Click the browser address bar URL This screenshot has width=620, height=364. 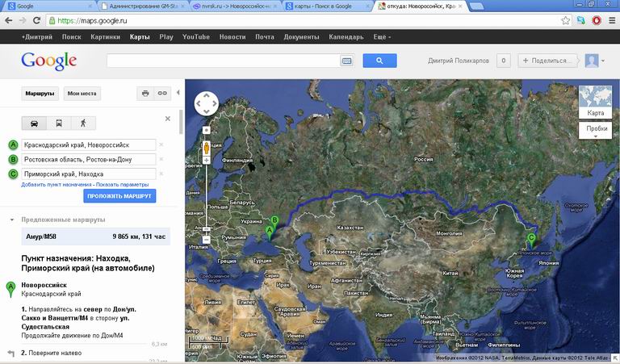(x=92, y=20)
